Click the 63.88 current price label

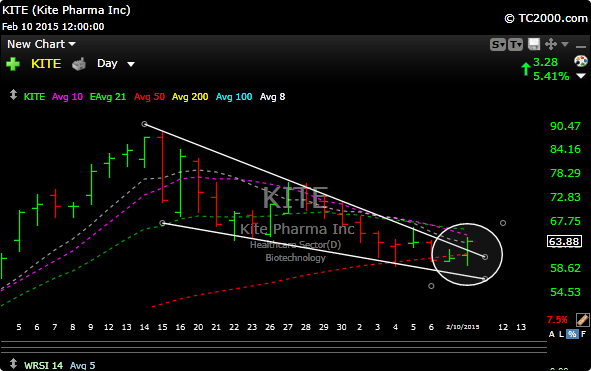[x=564, y=241]
